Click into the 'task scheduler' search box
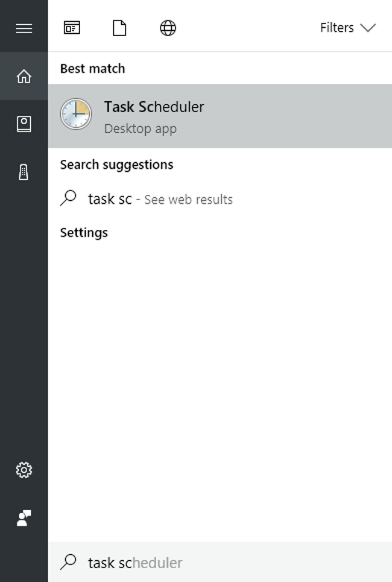This screenshot has height=582, width=392. [229, 563]
